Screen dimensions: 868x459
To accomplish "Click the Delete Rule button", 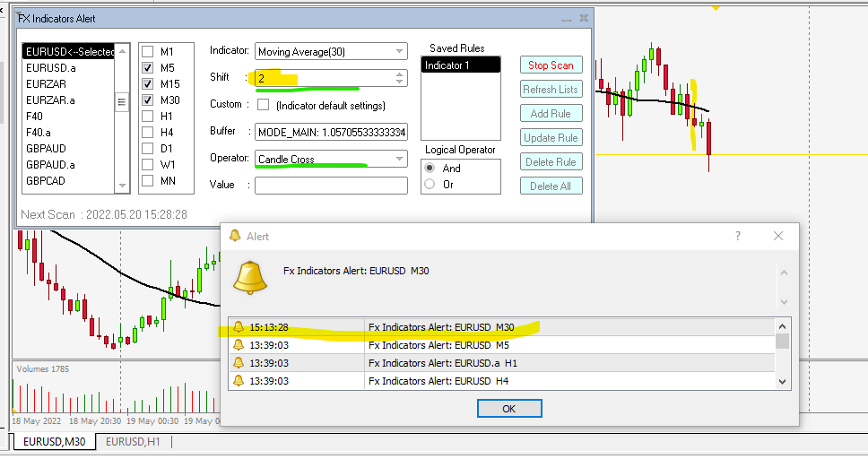I will coord(551,161).
